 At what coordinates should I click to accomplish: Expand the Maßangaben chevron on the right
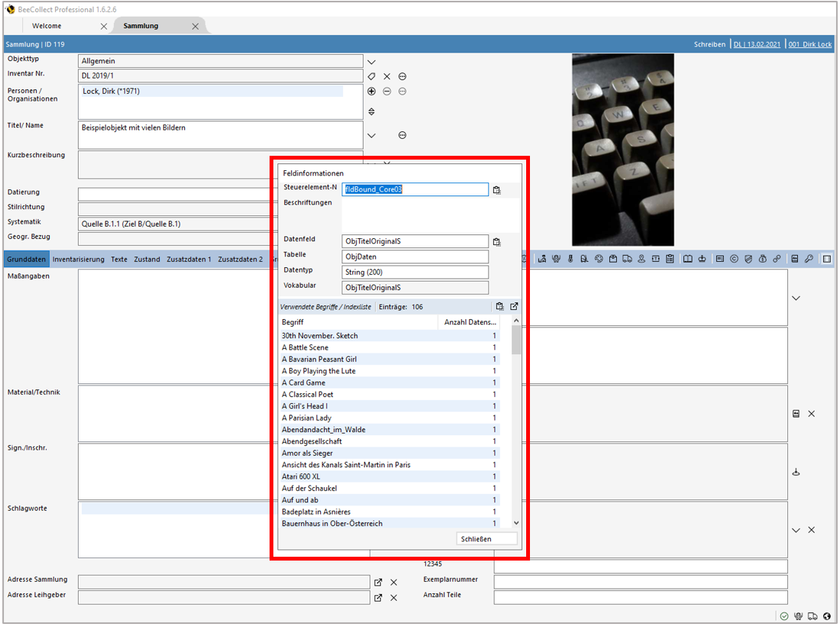pos(796,298)
